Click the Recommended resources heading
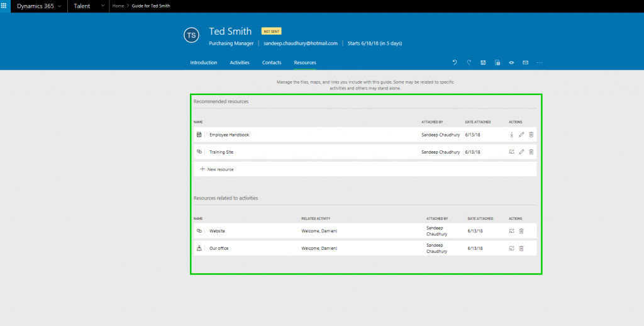The width and height of the screenshot is (644, 326). (221, 101)
